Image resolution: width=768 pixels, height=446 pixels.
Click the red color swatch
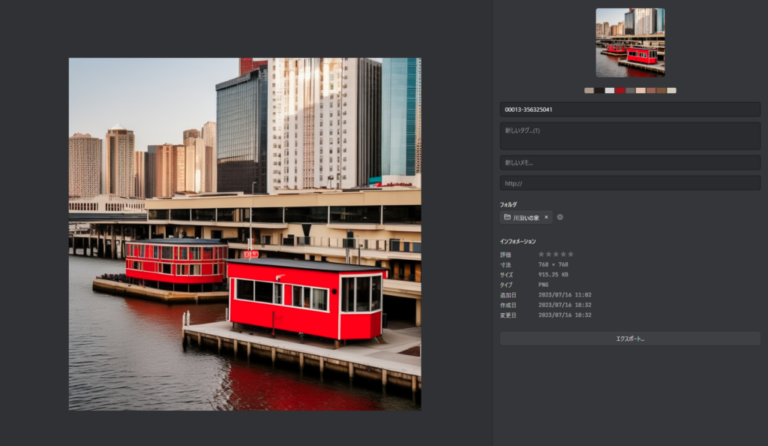[620, 90]
